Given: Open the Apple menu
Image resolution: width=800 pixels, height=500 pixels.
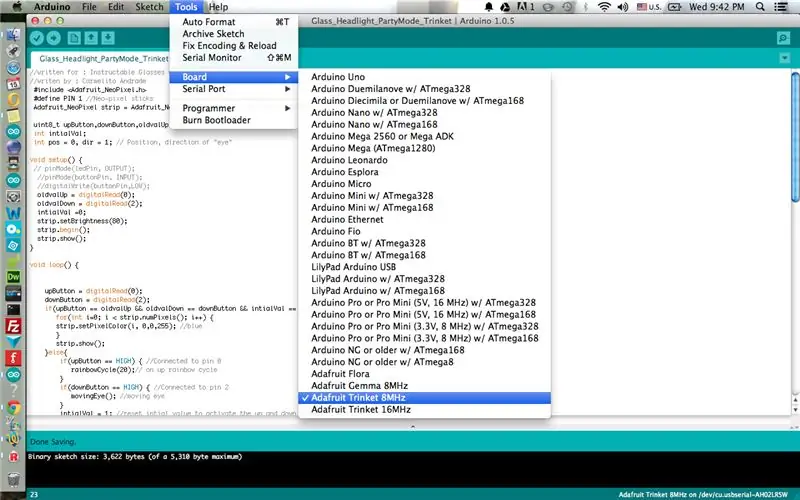Looking at the screenshot, I should point(17,7).
